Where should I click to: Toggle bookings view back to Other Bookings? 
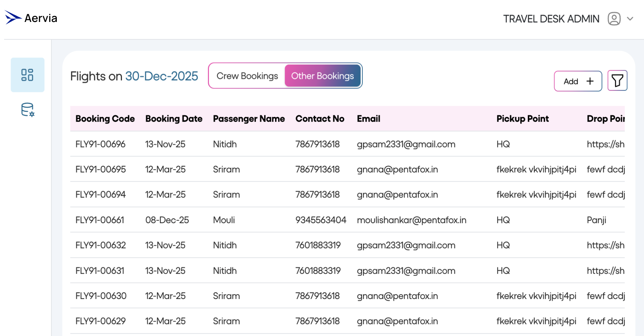322,76
